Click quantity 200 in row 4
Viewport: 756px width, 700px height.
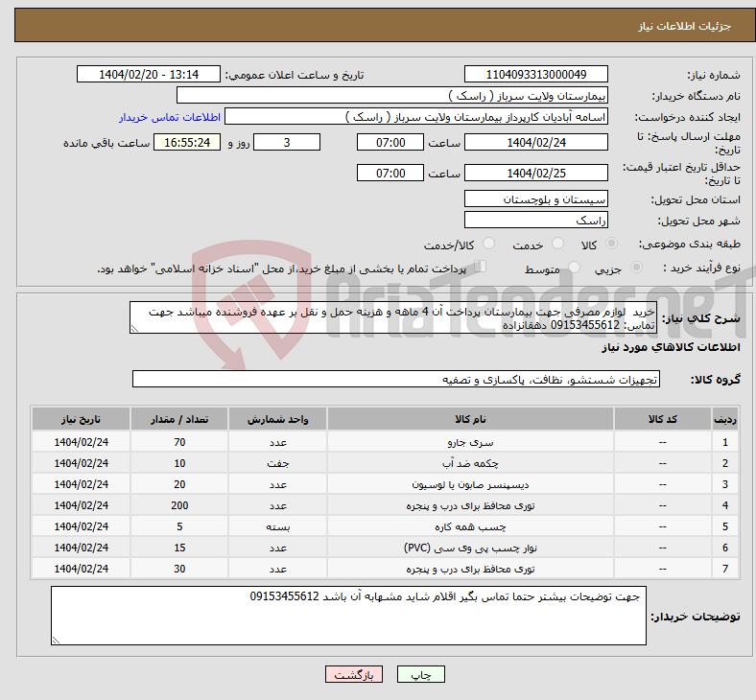click(x=179, y=506)
